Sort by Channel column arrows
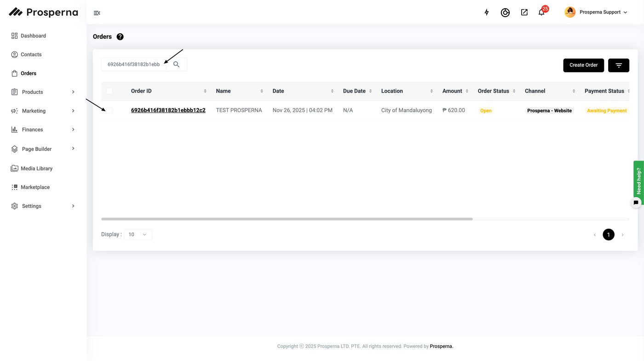The width and height of the screenshot is (644, 361). point(574,91)
